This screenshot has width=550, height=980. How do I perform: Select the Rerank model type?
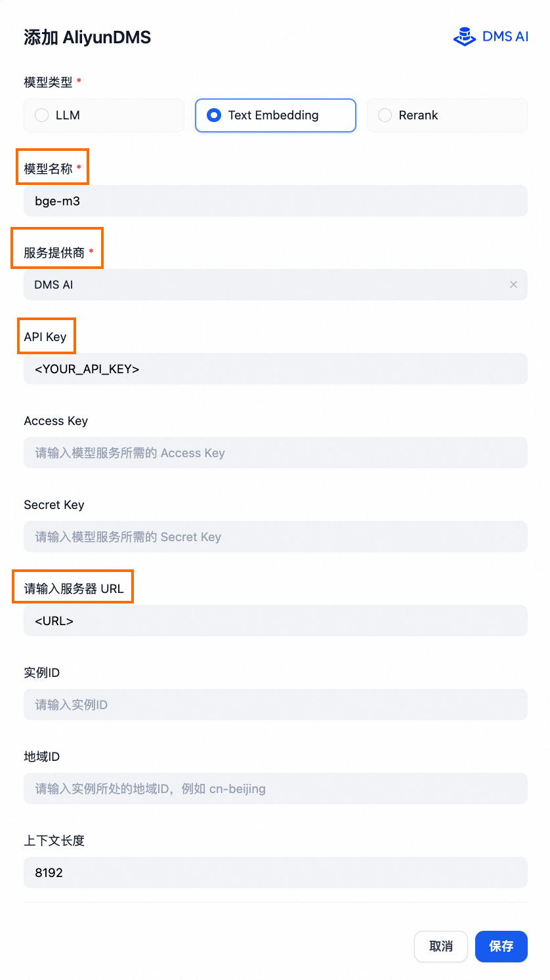(446, 115)
